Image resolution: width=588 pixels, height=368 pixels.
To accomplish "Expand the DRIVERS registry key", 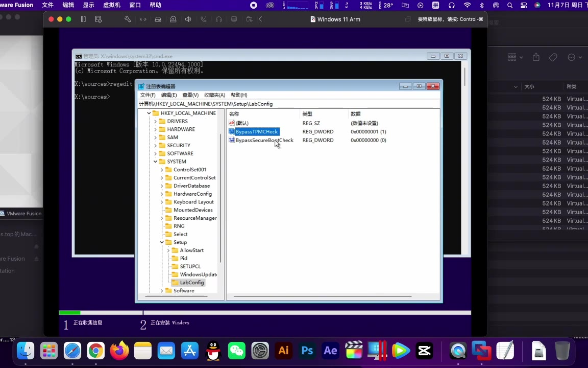I will 155,121.
